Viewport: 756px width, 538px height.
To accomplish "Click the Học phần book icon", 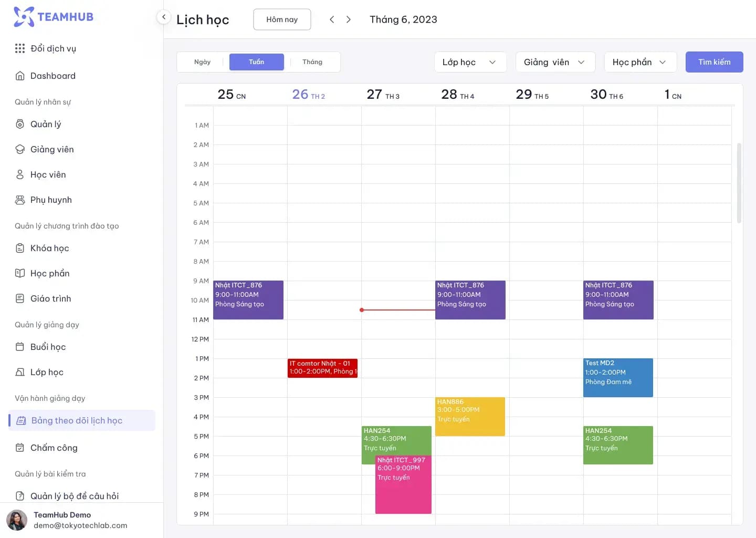I will pyautogui.click(x=20, y=273).
